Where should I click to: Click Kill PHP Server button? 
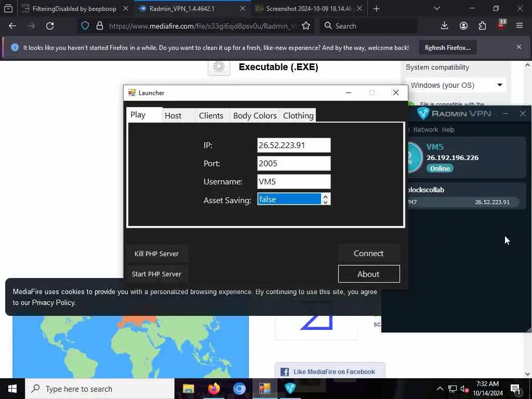click(156, 254)
